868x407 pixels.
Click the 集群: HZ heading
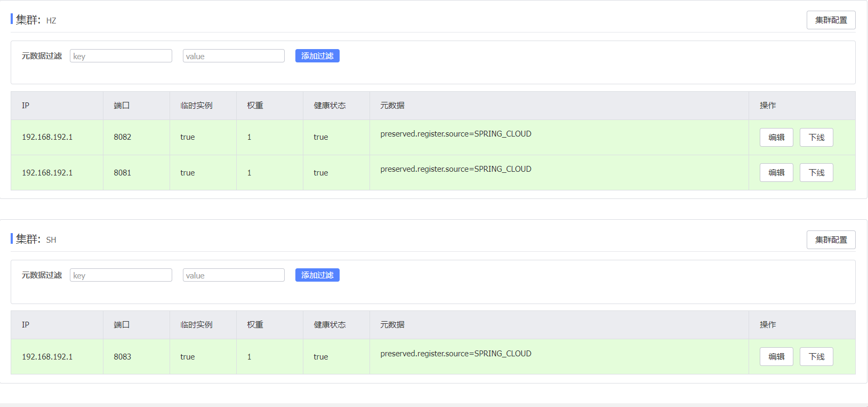click(36, 20)
